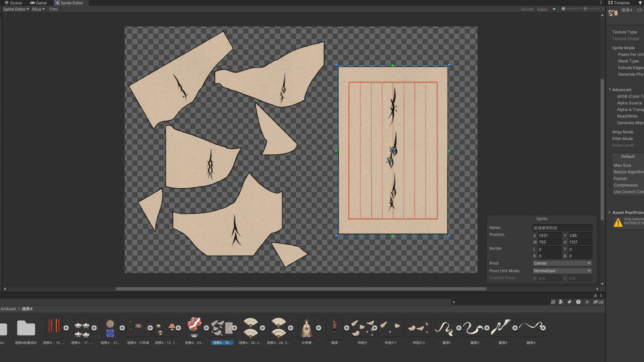644x362 pixels.
Task: Click Search by Type filter icon
Action: coord(561,302)
